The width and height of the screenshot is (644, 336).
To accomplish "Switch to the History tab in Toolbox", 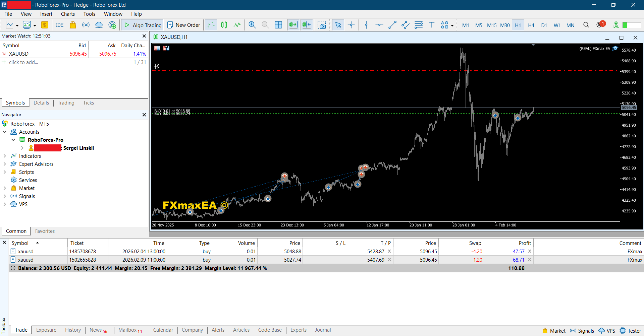I will [x=73, y=330].
